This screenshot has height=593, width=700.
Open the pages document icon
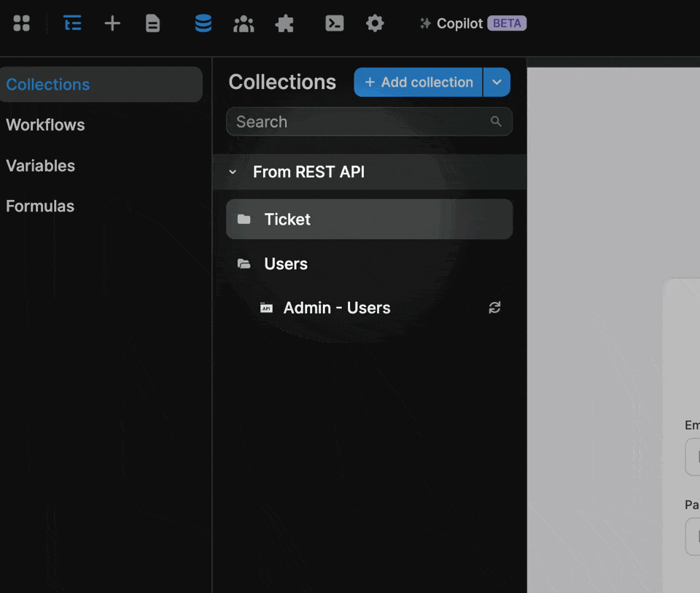(x=152, y=23)
